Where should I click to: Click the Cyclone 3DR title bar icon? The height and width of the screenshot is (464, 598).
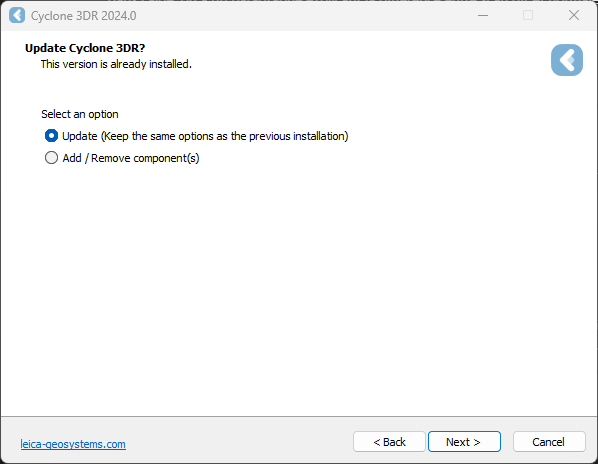(x=17, y=16)
